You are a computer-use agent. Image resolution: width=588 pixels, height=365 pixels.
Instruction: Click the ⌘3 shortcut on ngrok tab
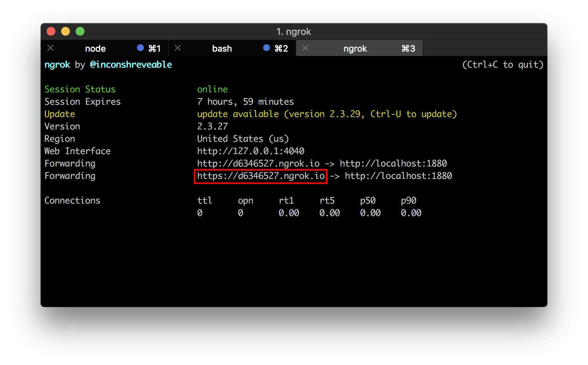tap(408, 48)
